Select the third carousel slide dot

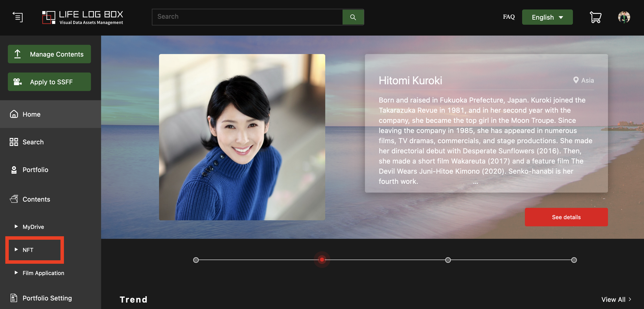click(448, 260)
